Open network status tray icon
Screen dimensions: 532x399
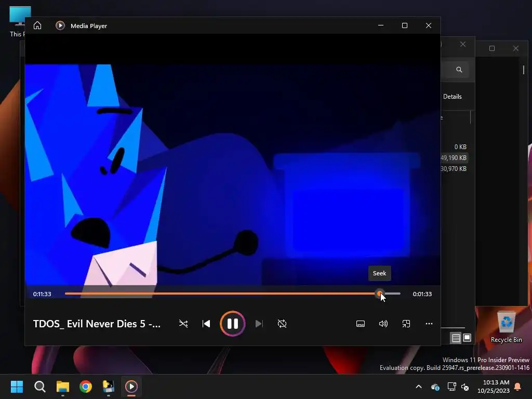pyautogui.click(x=451, y=387)
